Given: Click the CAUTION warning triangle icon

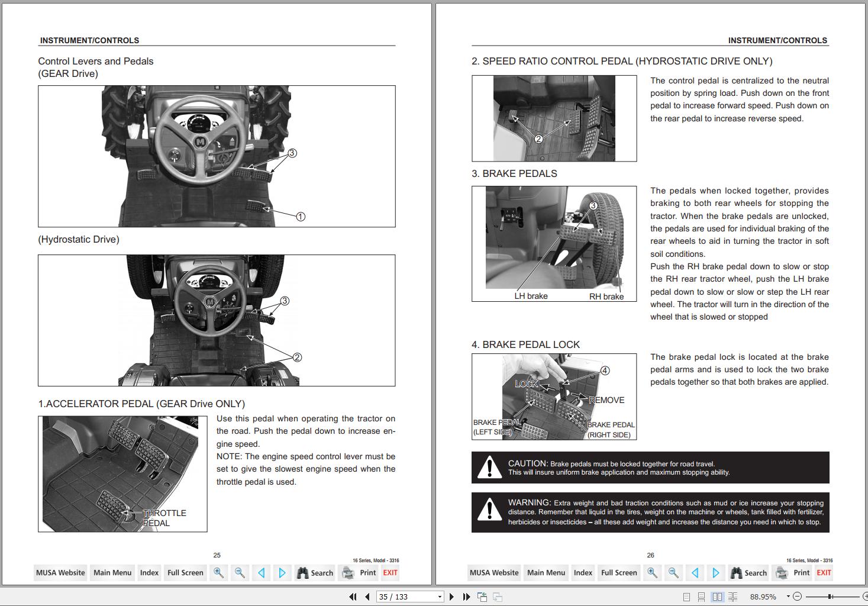Looking at the screenshot, I should tap(489, 467).
